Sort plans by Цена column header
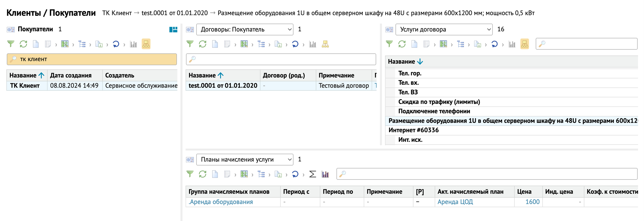The height and width of the screenshot is (221, 644). (x=528, y=192)
